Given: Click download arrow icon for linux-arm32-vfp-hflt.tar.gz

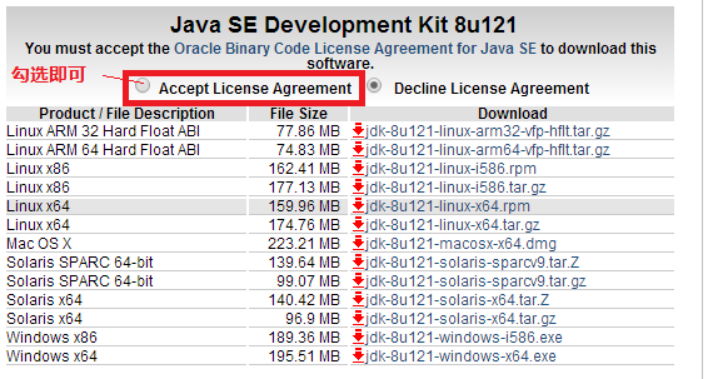Looking at the screenshot, I should (x=359, y=131).
